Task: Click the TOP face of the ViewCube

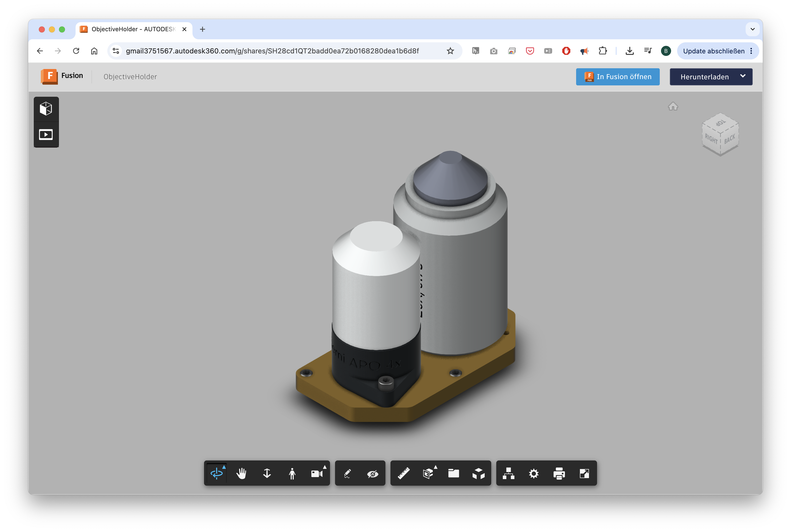Action: [x=720, y=123]
